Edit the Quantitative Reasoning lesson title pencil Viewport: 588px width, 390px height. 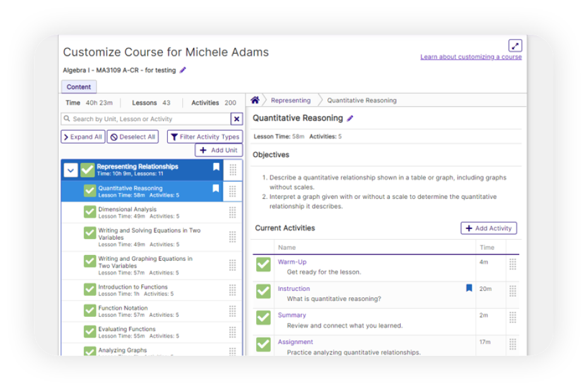pos(350,117)
